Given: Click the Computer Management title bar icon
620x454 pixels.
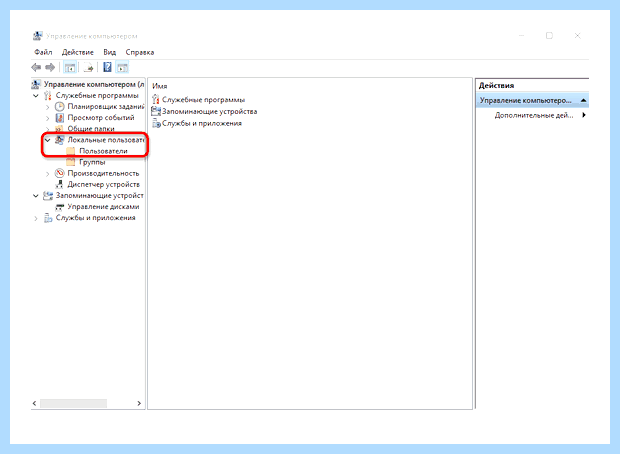Looking at the screenshot, I should (37, 36).
